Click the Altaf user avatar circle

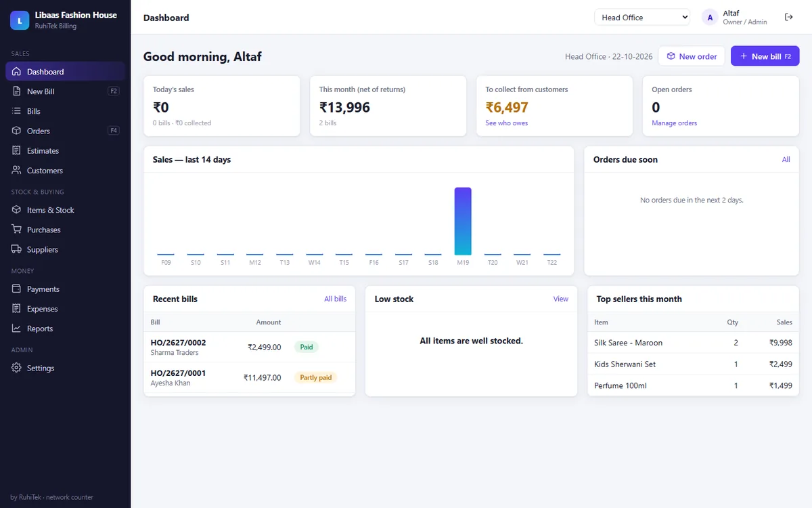710,18
